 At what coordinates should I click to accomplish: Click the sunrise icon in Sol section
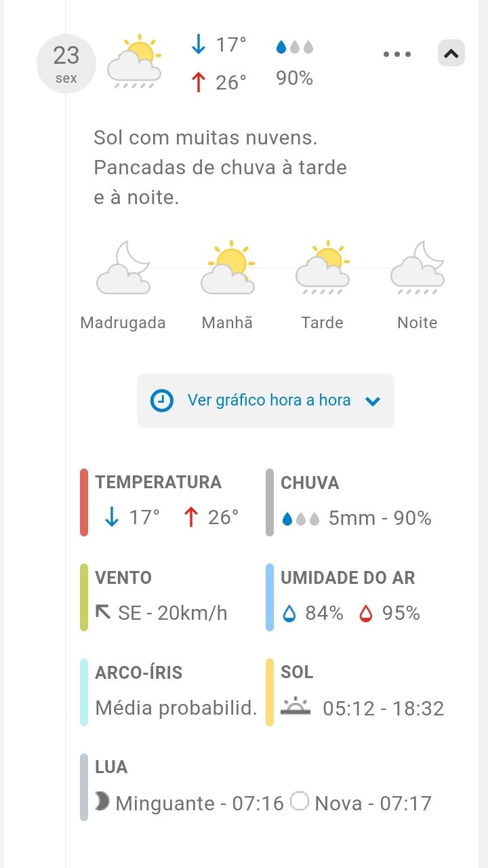[296, 707]
